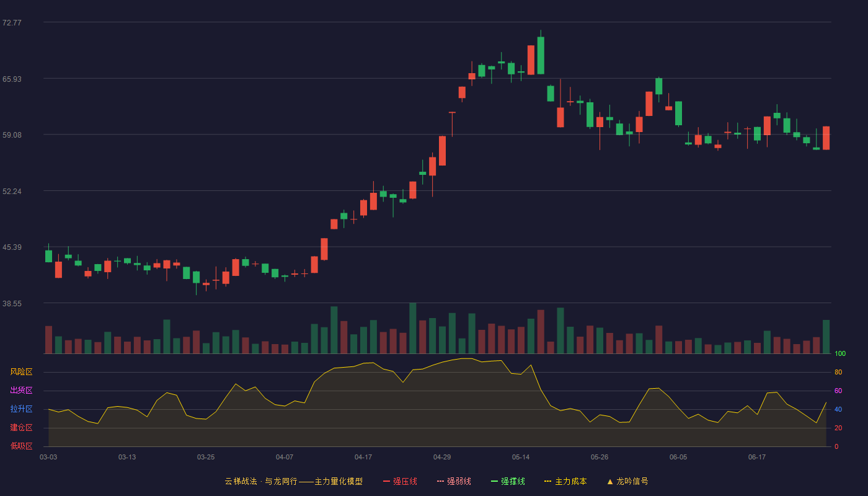This screenshot has width=868, height=496.
Task: Click the 04-07 date label
Action: click(x=285, y=457)
